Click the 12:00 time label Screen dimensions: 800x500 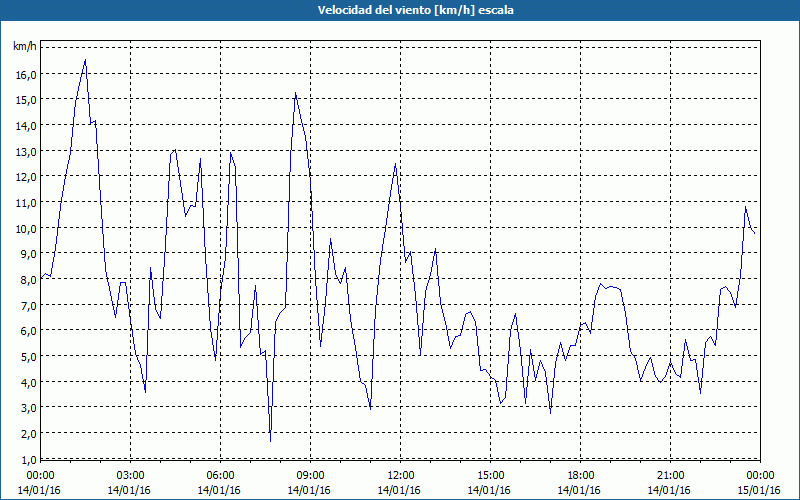pos(401,476)
